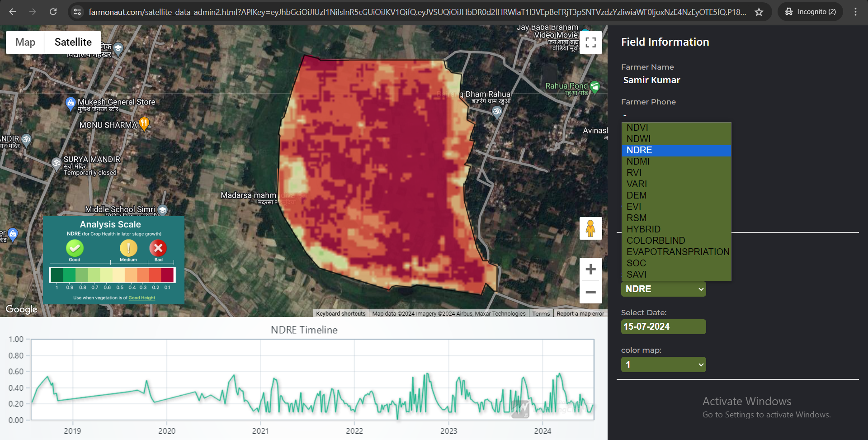Choose NDVI from the index list
Viewport: 868px width, 440px height.
tap(676, 128)
